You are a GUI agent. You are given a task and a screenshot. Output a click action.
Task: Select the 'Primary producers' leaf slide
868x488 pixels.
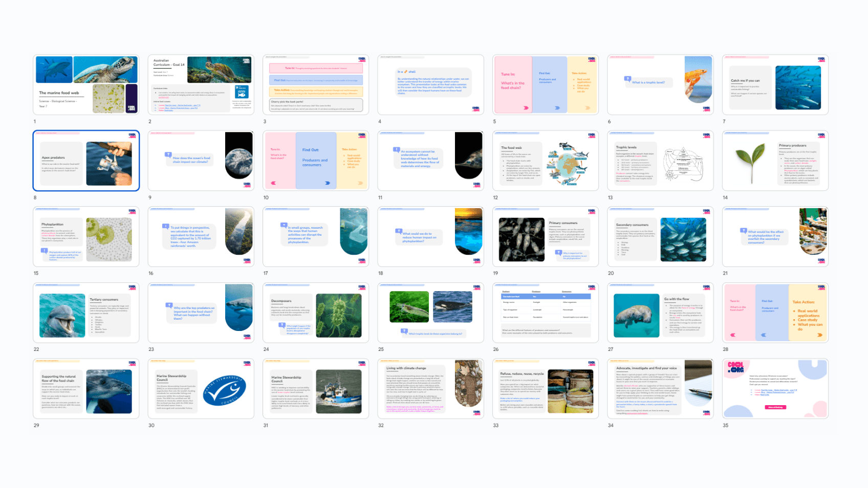coord(775,161)
